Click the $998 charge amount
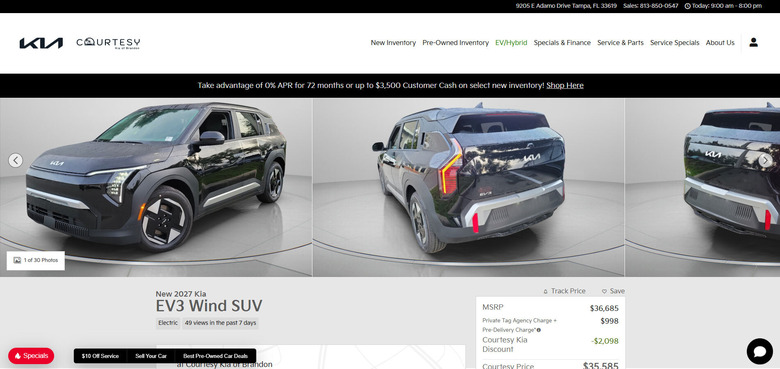Viewport: 780px width, 369px height. (609, 322)
